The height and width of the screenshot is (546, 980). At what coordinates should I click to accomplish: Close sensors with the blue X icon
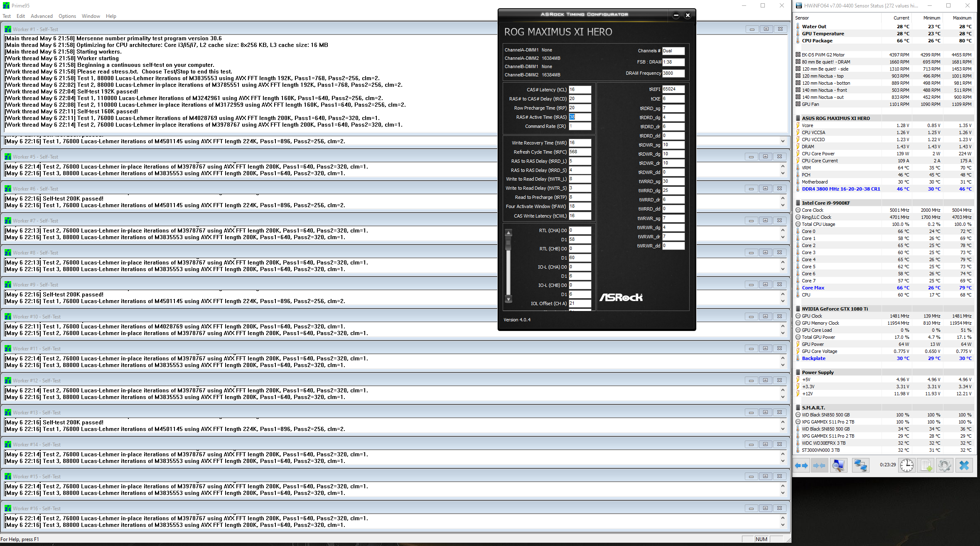click(964, 465)
